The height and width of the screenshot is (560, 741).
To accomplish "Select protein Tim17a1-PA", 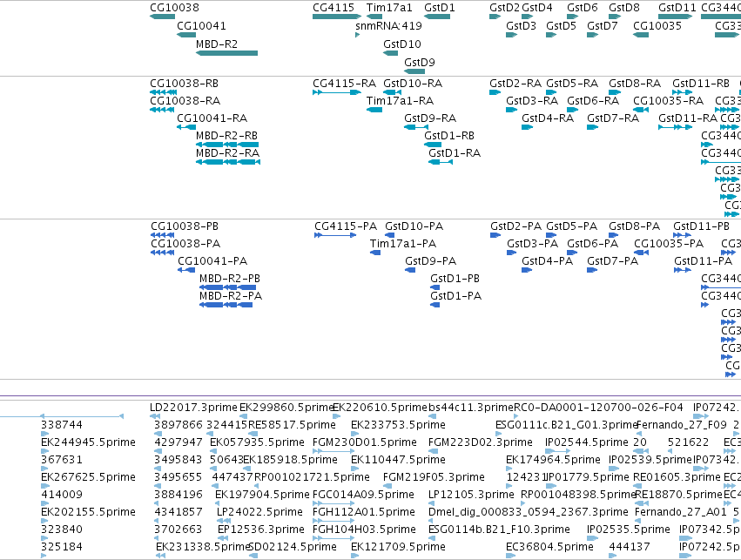I will pyautogui.click(x=374, y=253).
